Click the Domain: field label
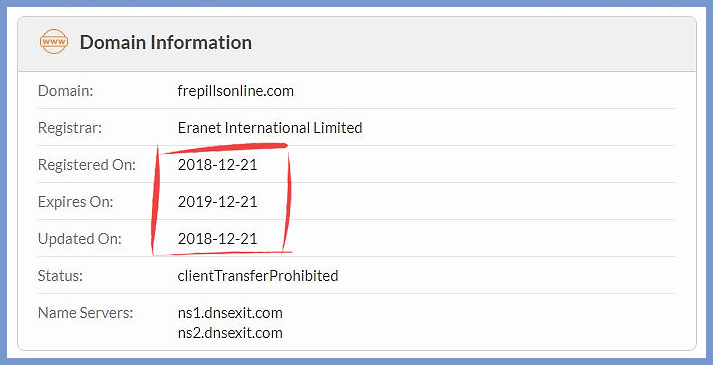Viewport: 713px width, 365px height. pos(65,91)
